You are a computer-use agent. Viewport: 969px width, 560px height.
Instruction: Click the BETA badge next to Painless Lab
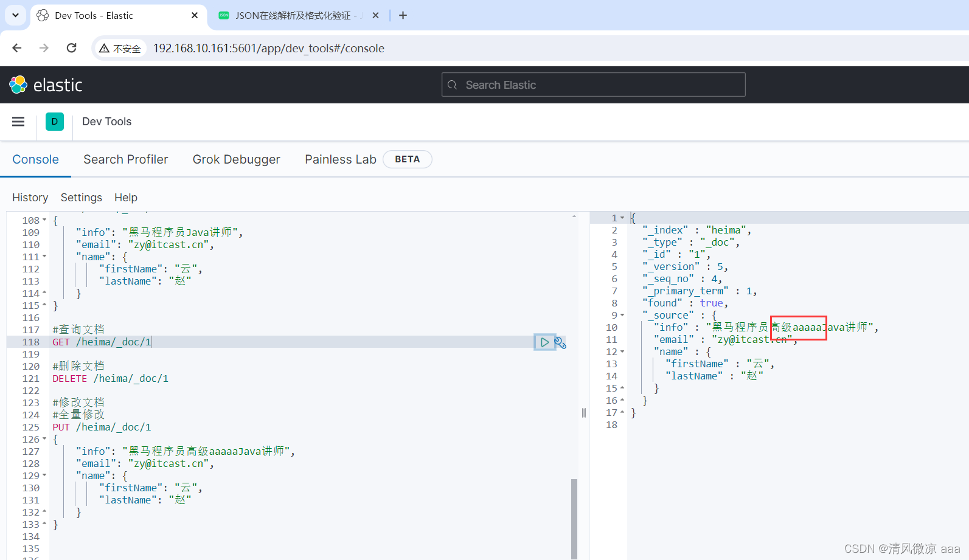tap(408, 159)
